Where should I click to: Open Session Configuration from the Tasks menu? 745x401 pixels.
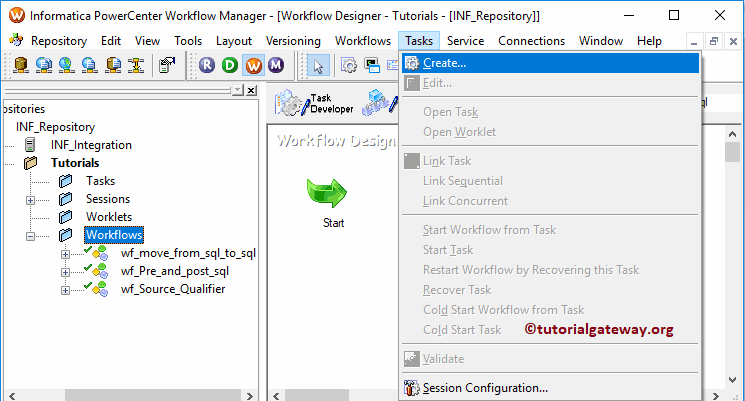click(x=550, y=388)
